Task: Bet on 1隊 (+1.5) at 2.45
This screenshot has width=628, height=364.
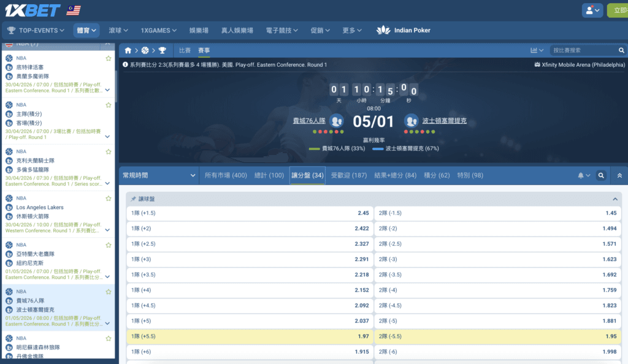Action: click(250, 213)
